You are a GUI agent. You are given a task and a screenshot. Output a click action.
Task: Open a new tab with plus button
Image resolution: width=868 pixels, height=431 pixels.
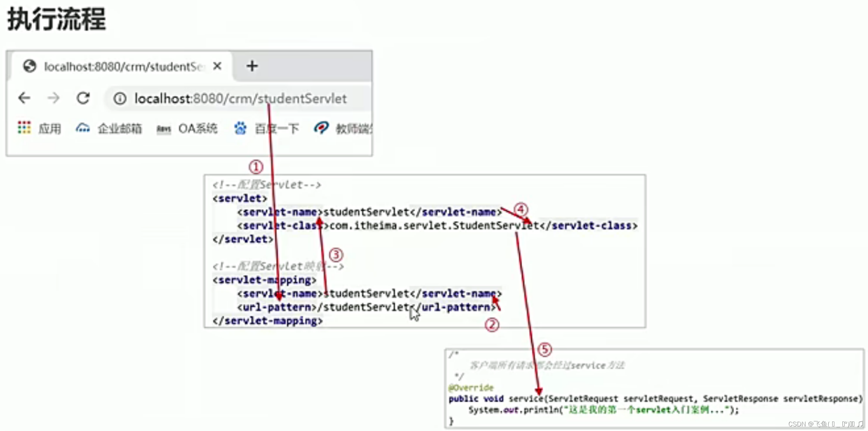coord(252,66)
